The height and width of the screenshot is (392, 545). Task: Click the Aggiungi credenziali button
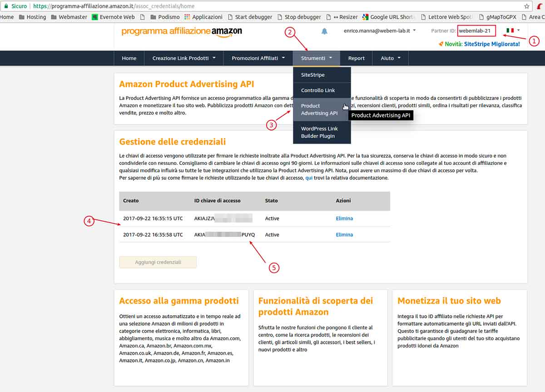[x=158, y=262]
